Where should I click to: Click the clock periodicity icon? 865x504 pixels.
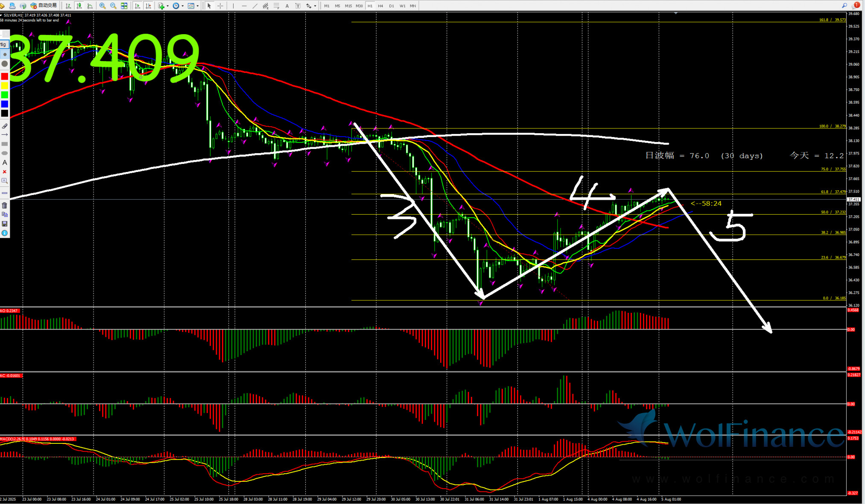click(176, 6)
